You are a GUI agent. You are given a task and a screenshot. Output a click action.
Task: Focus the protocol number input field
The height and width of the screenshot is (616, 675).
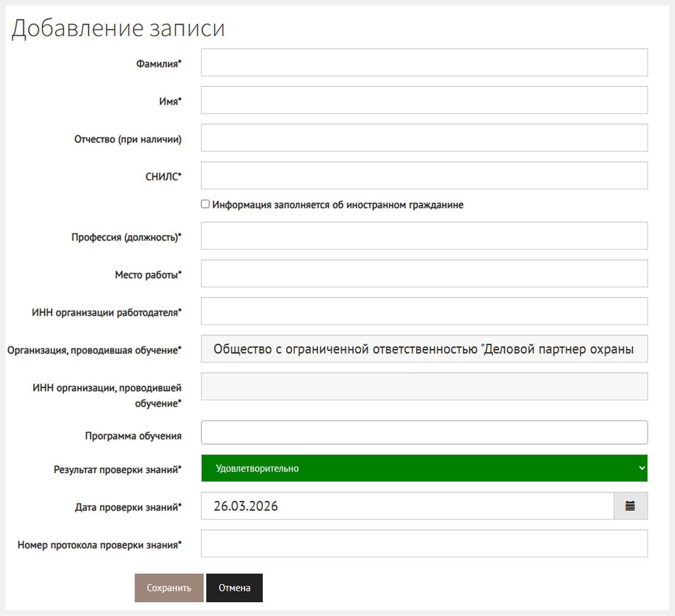424,544
